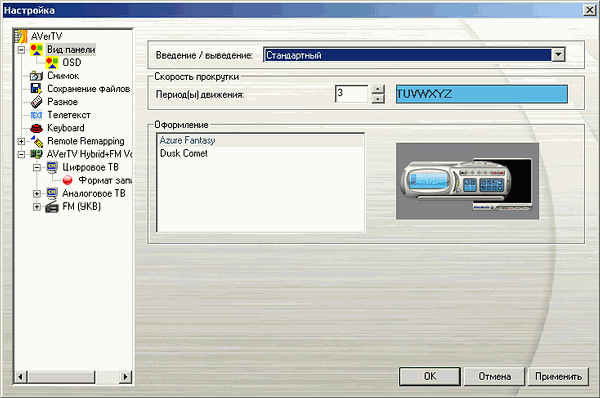
Task: Click the TUVWXYZ scrolling preview box
Action: point(482,94)
